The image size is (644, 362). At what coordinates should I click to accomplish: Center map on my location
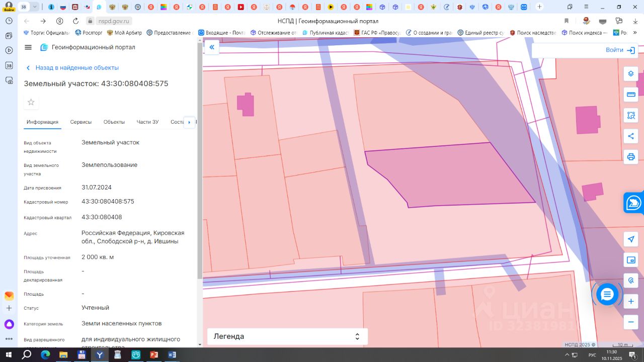631,239
